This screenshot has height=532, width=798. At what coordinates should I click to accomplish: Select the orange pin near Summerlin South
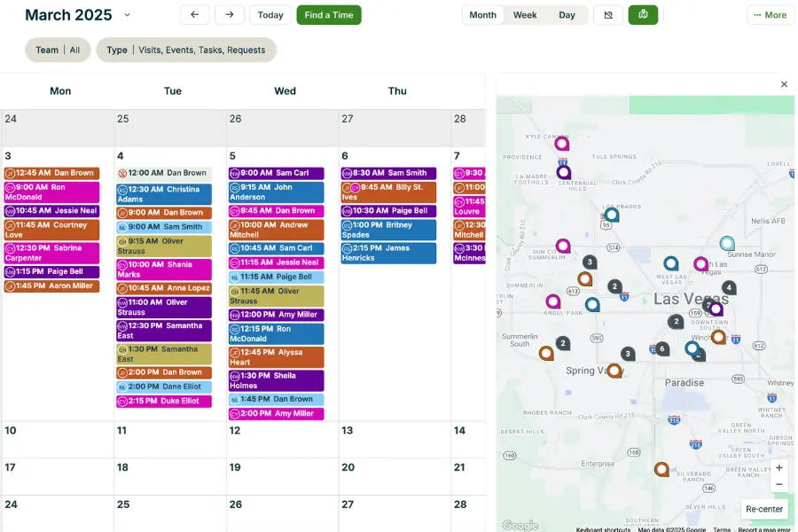point(546,353)
